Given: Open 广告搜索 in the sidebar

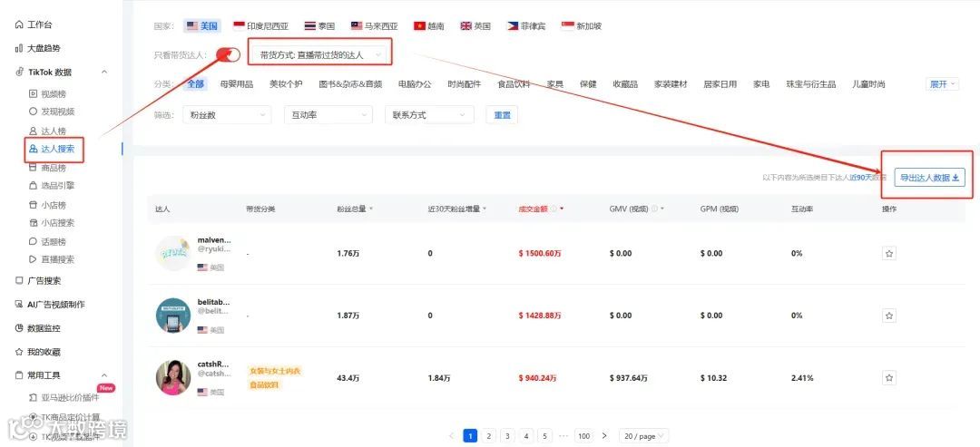Looking at the screenshot, I should click(x=38, y=281).
